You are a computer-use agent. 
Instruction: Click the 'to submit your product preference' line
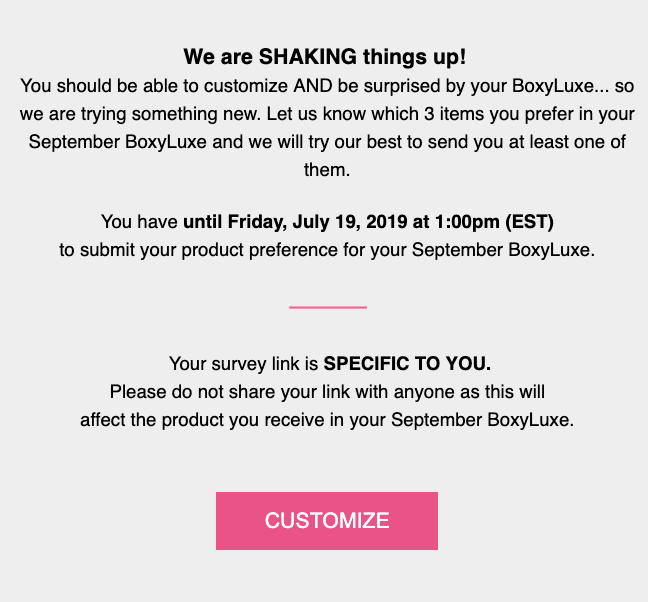tap(326, 250)
